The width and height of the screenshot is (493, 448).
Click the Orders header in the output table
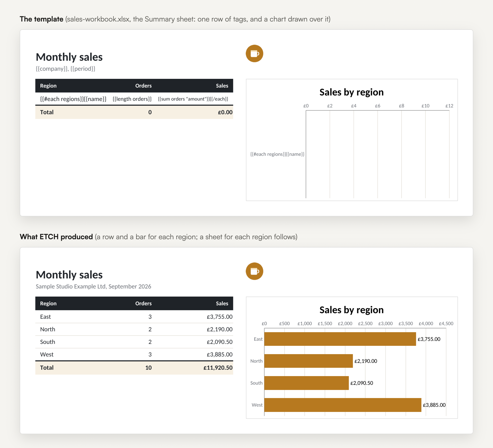click(143, 303)
